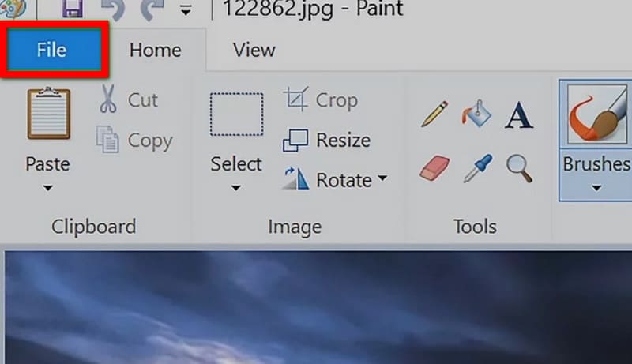Select the Pencil tool

click(x=434, y=114)
